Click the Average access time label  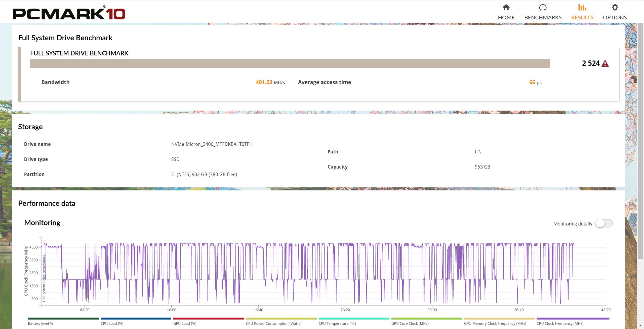pyautogui.click(x=325, y=82)
